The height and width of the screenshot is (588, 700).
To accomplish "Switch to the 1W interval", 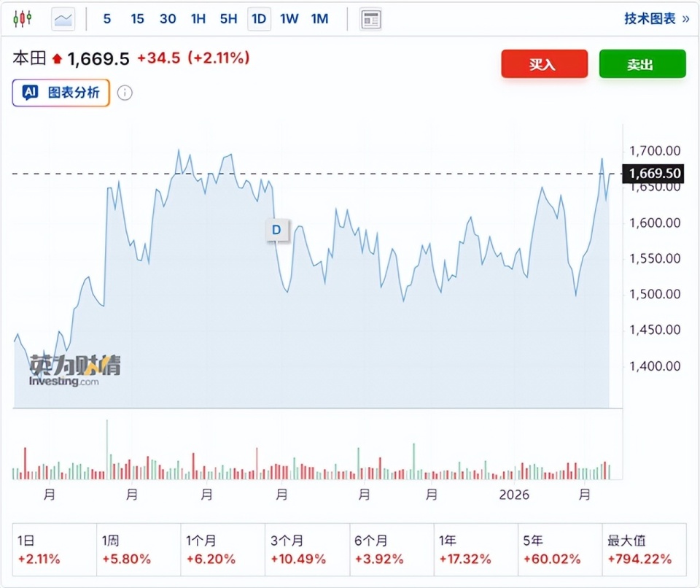I will click(289, 19).
